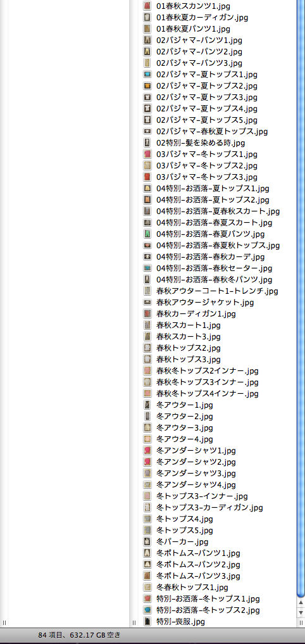Click file name 春秋アウターコート1-トレンチ.jpg
Screen dimensions: 305x644
[217, 291]
